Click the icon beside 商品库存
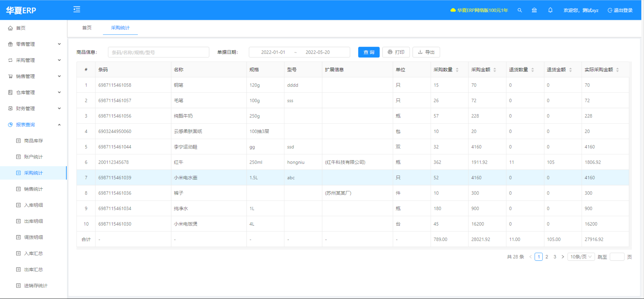Viewport: 644px width, 299px height. click(x=18, y=141)
